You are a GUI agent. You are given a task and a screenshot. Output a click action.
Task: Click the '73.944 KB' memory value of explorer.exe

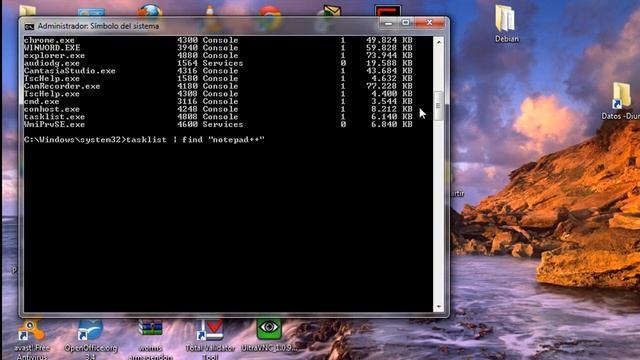point(389,56)
